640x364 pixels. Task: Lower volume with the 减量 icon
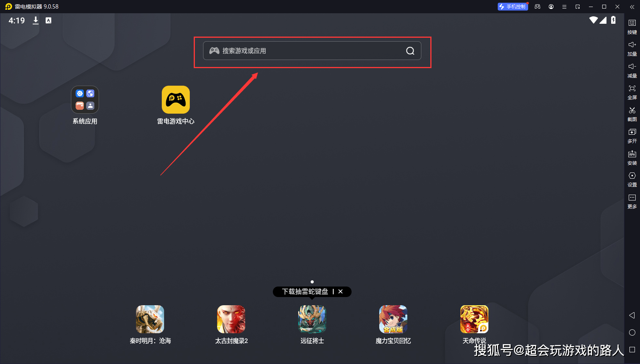(x=632, y=70)
